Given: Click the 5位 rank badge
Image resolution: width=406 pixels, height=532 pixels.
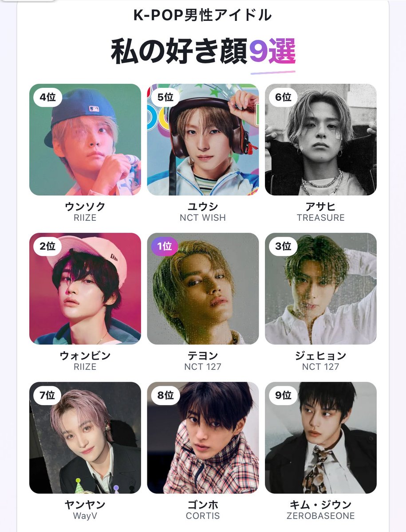Looking at the screenshot, I should [x=165, y=97].
